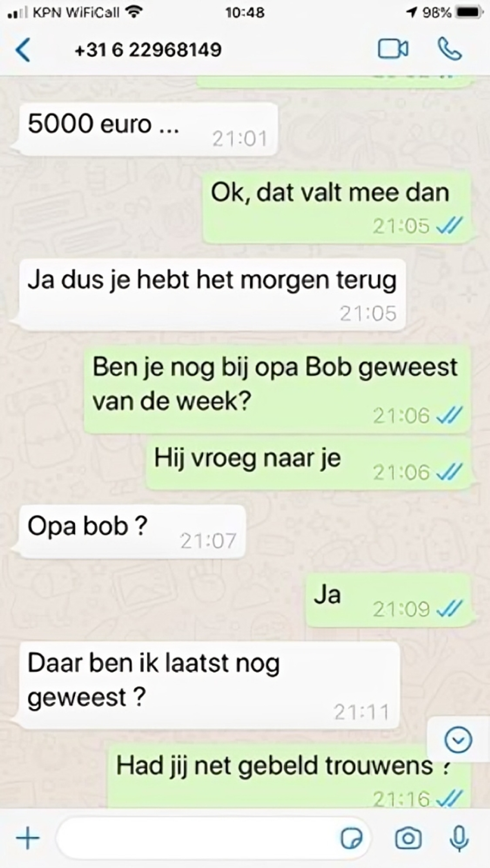
Task: Jump to latest messages with down-chevron button
Action: coord(458,739)
